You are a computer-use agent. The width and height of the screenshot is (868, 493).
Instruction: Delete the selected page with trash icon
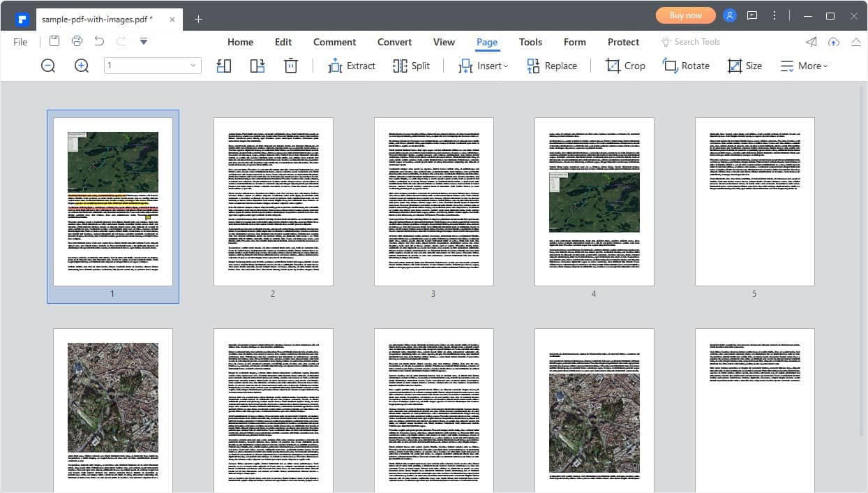291,65
